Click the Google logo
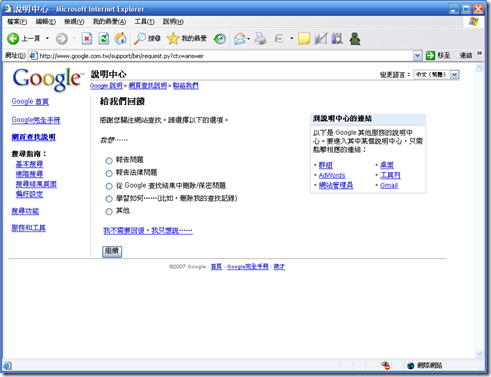Image resolution: width=491 pixels, height=377 pixels. click(x=47, y=79)
